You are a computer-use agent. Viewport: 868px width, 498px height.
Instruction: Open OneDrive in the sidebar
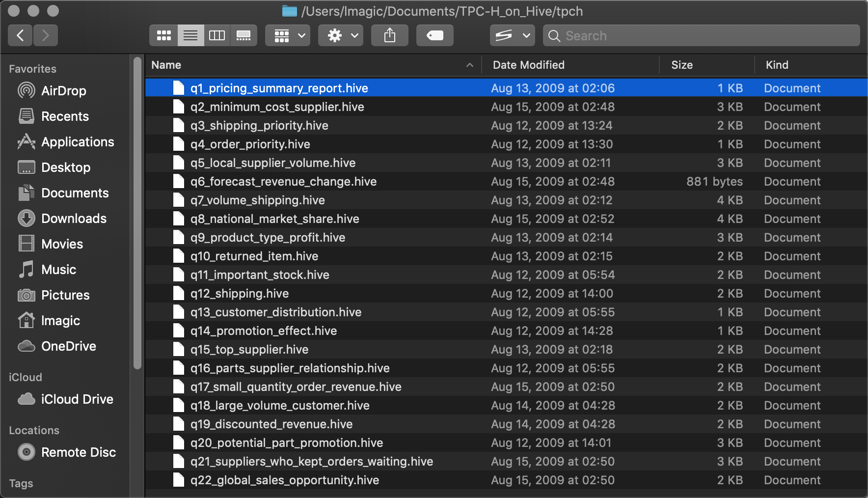coord(64,346)
